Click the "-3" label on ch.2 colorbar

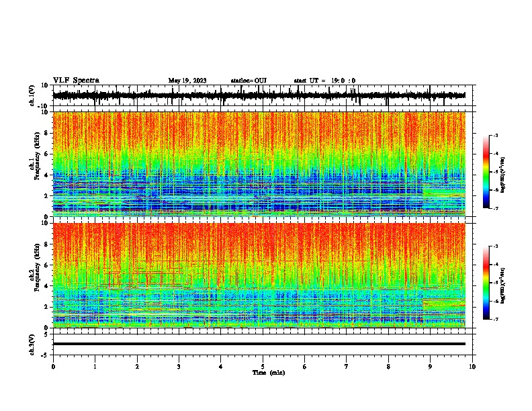tap(495, 246)
